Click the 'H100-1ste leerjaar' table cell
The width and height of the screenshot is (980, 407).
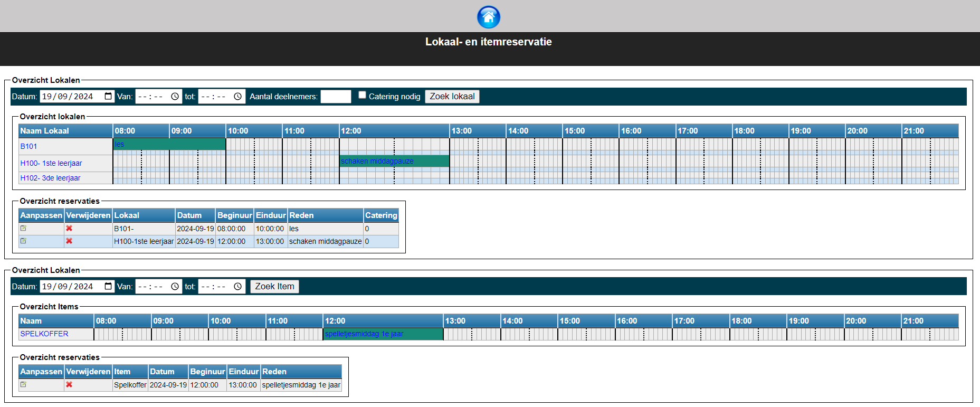(x=144, y=241)
